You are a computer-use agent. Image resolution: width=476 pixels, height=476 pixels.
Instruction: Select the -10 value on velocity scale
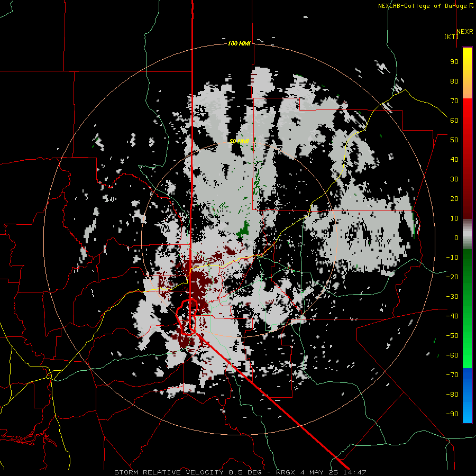tap(452, 258)
